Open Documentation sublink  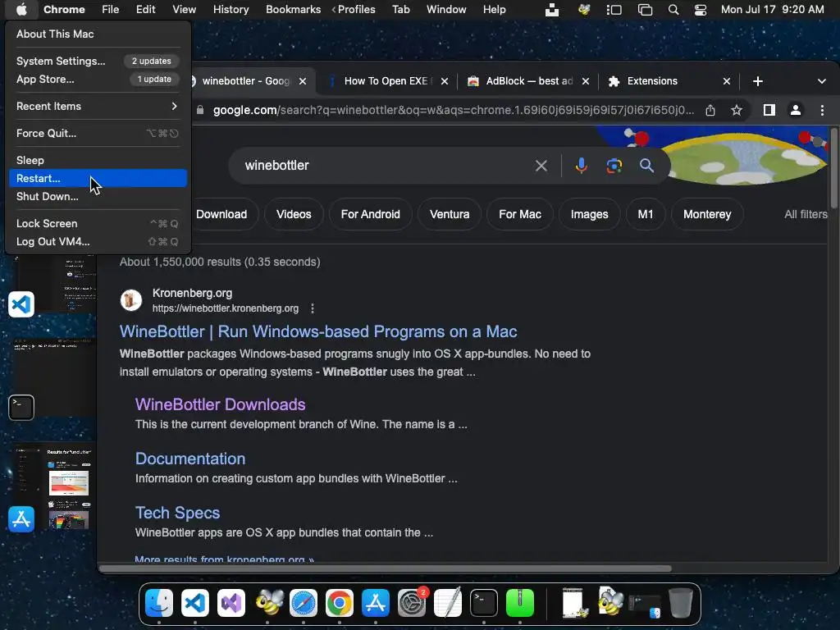(x=190, y=459)
